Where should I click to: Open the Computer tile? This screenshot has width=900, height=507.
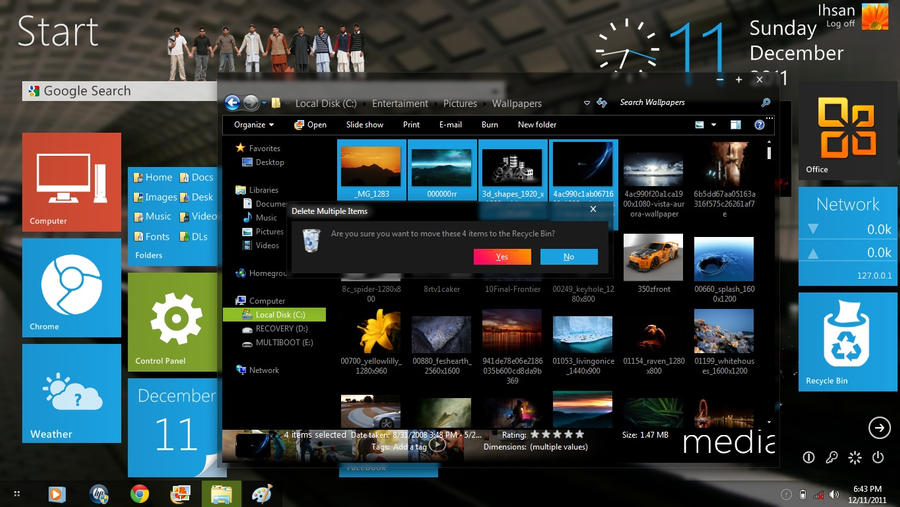[72, 182]
